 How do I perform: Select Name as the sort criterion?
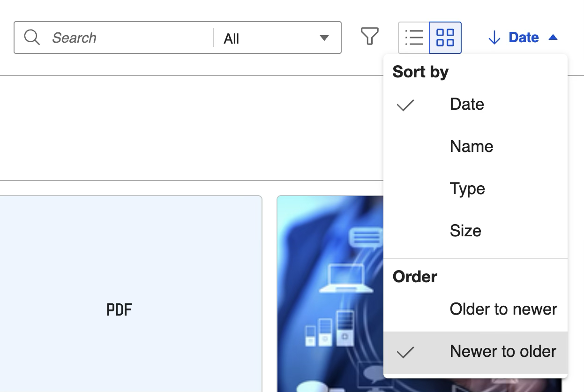pos(471,146)
